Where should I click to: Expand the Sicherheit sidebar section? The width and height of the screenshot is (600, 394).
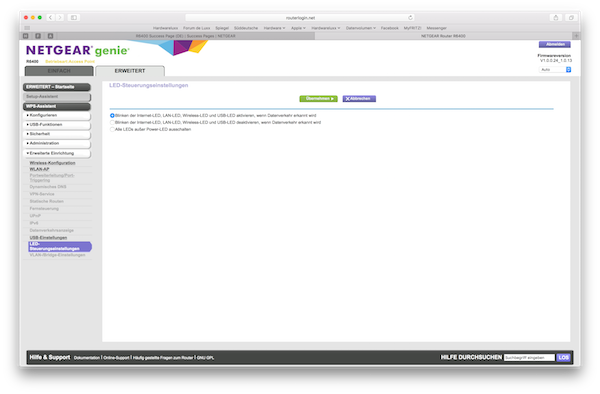(57, 134)
